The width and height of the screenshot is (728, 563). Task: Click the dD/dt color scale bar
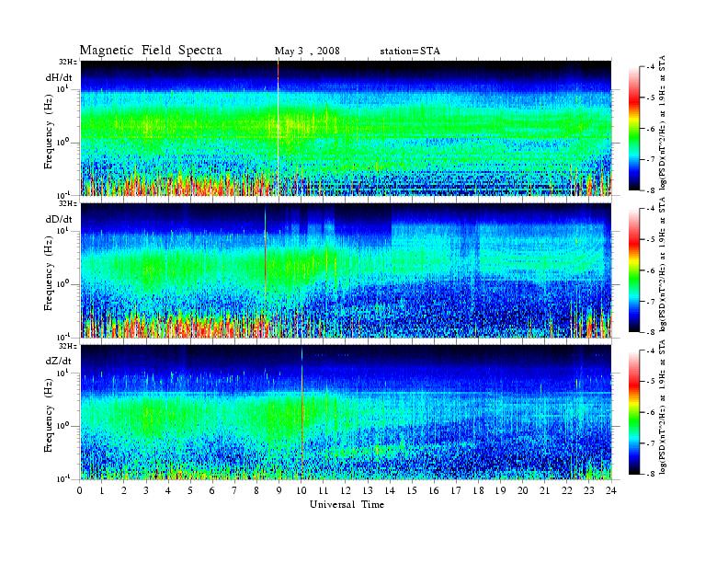click(634, 270)
